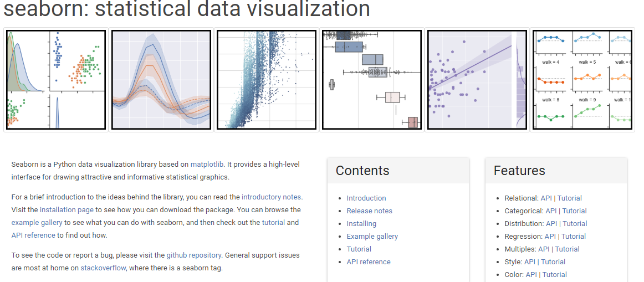Image resolution: width=644 pixels, height=282 pixels.
Task: Visit the example gallery link in paragraph
Action: [37, 223]
